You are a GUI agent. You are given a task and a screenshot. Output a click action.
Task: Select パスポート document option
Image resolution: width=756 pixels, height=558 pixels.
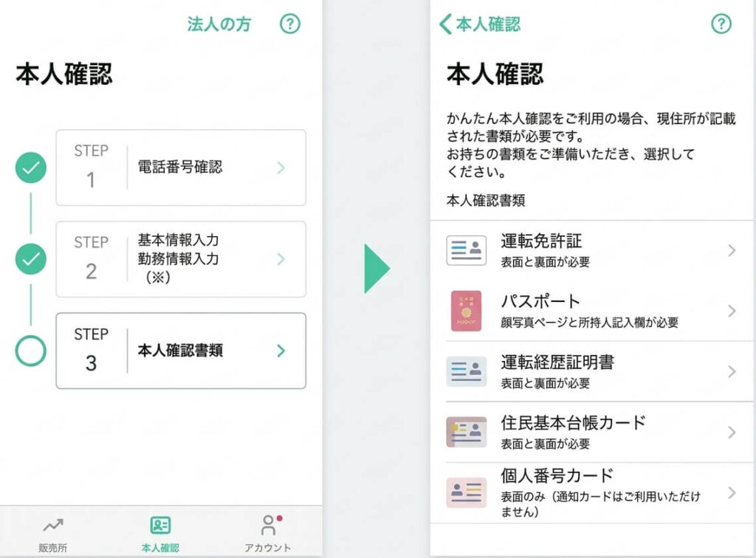pyautogui.click(x=592, y=311)
